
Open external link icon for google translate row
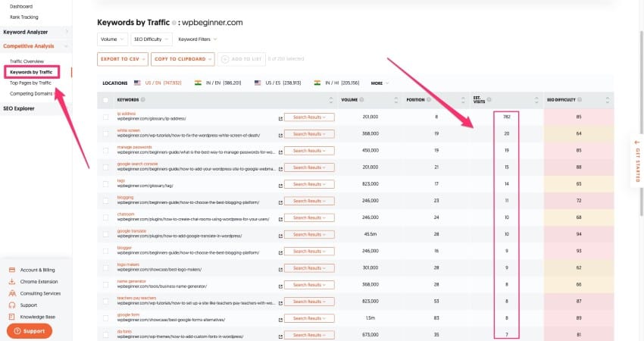(280, 236)
